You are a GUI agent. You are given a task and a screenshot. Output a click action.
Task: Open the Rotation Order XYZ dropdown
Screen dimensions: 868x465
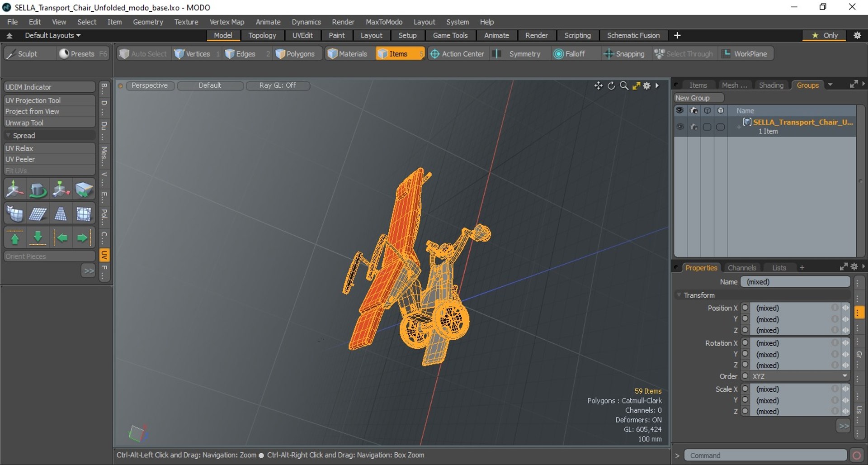pyautogui.click(x=800, y=376)
